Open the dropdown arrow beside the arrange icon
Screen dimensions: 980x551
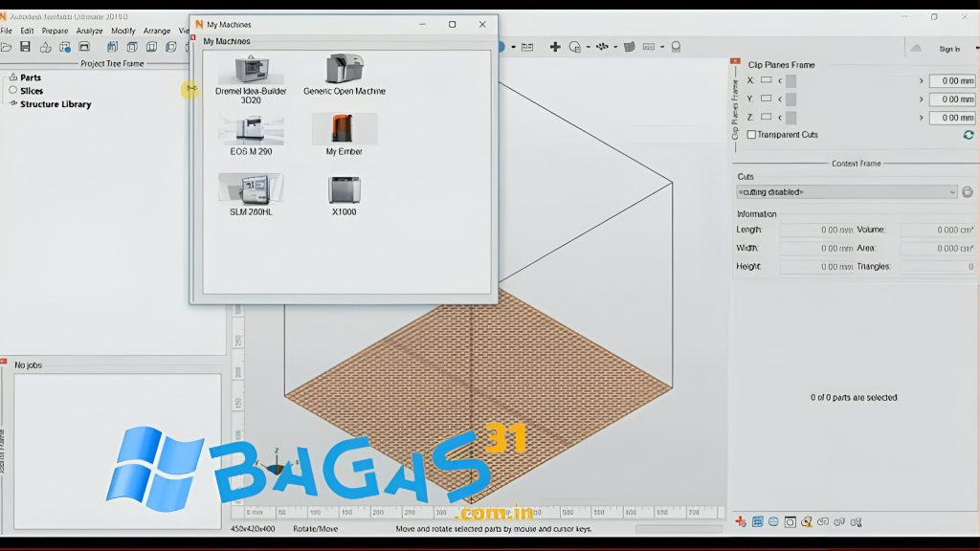(x=615, y=47)
